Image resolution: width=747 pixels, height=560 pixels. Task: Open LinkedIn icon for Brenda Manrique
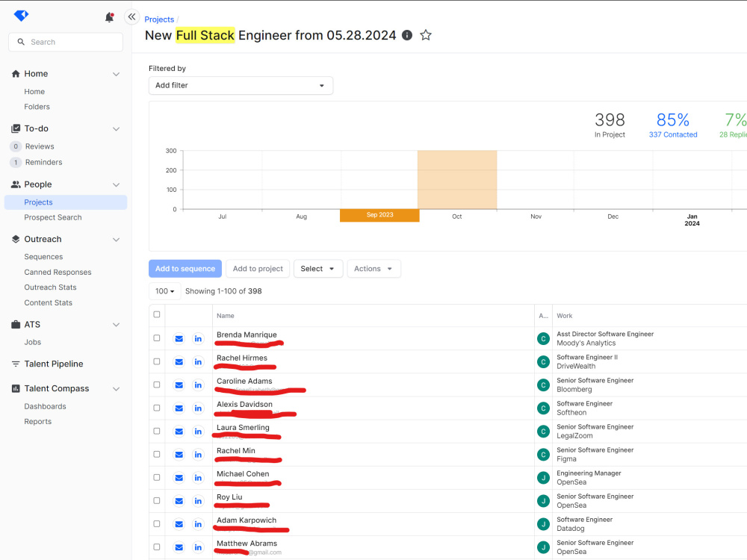198,338
